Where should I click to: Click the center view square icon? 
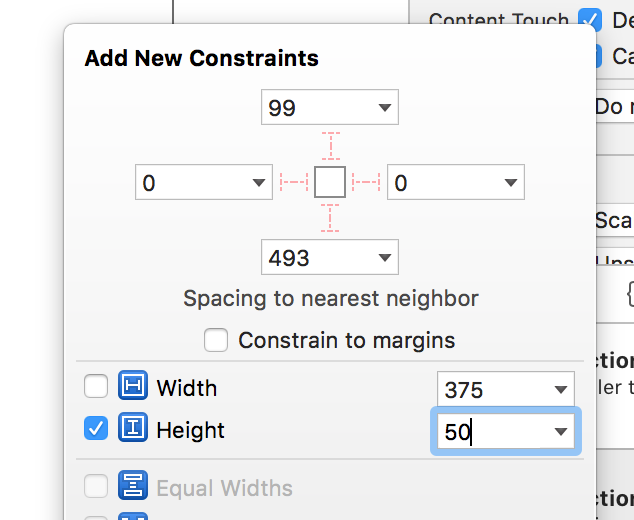click(330, 182)
